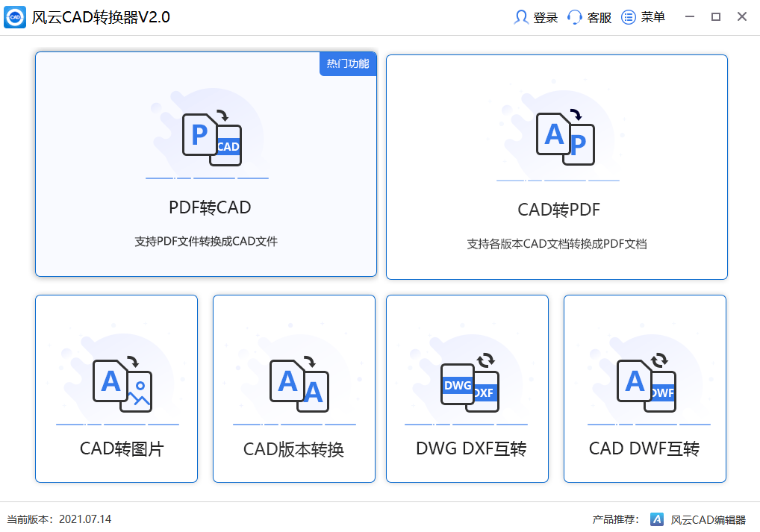This screenshot has height=532, width=760.
Task: Click the 风云CAD编辑器 icon at bottom right
Action: pyautogui.click(x=655, y=520)
